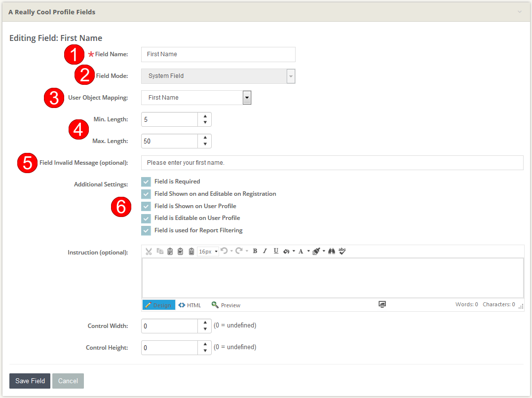The height and width of the screenshot is (398, 532).
Task: Open the Field Mode dropdown
Action: (x=291, y=76)
